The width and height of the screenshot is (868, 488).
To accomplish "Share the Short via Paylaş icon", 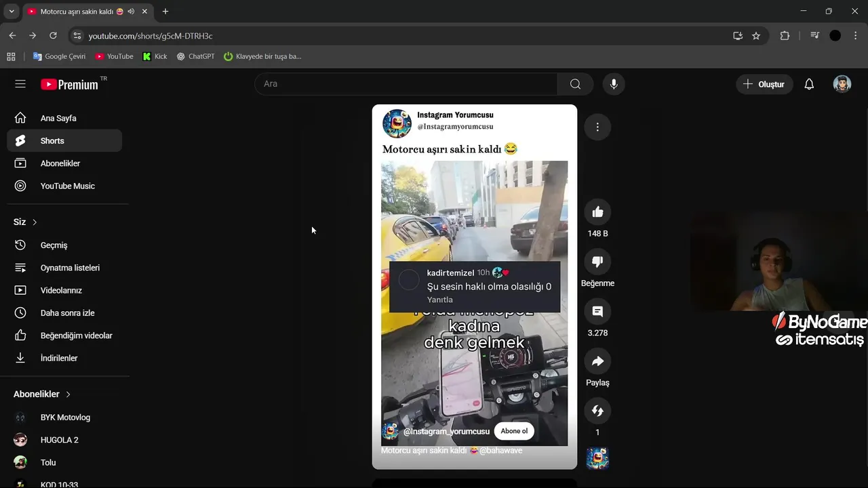I will (597, 361).
